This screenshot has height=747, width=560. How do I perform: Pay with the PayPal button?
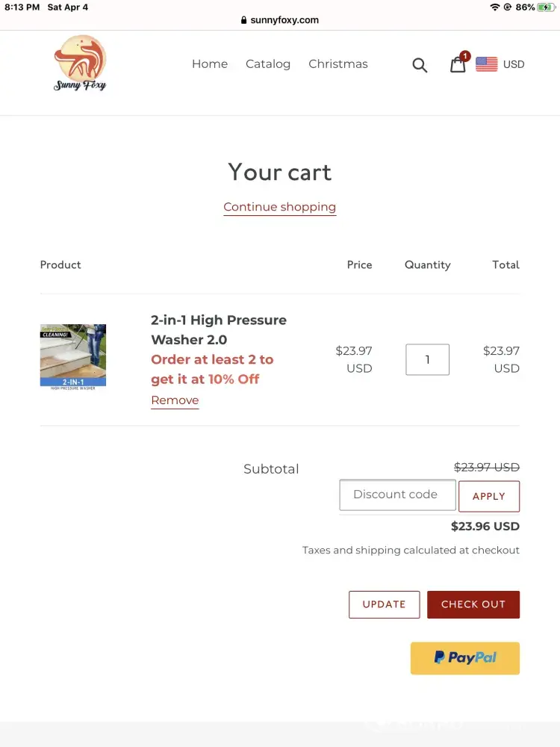click(x=464, y=658)
